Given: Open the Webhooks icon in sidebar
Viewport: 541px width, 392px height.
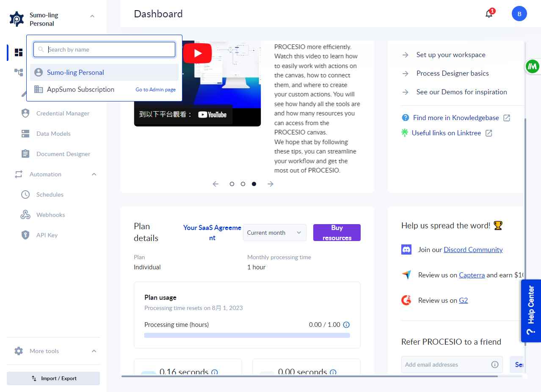Looking at the screenshot, I should (25, 215).
